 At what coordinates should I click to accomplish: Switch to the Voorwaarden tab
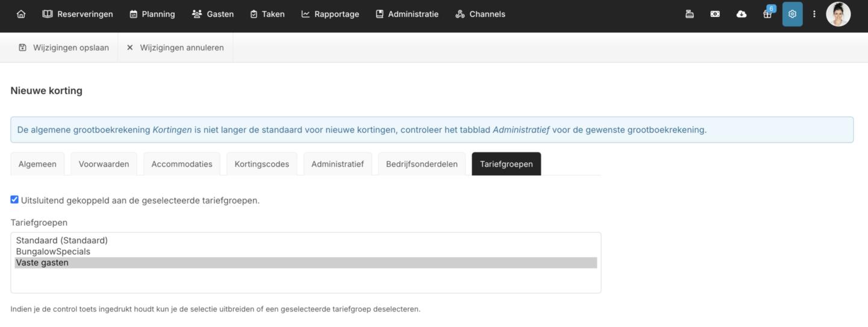point(104,164)
